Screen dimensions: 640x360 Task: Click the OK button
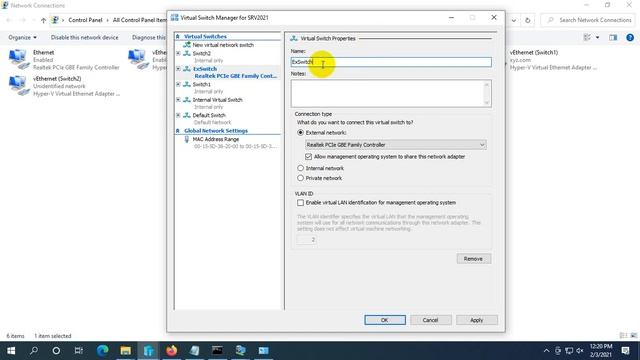[x=385, y=320]
